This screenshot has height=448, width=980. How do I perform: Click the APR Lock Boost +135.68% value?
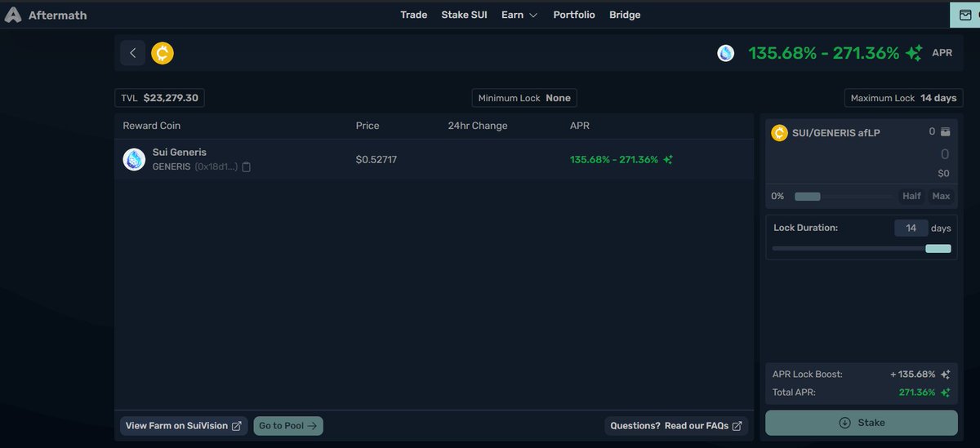click(913, 375)
